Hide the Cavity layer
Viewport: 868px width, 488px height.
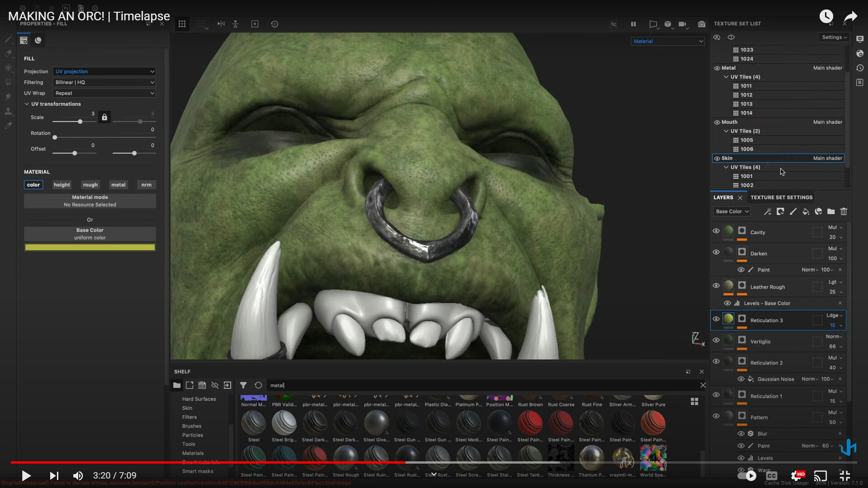click(716, 231)
